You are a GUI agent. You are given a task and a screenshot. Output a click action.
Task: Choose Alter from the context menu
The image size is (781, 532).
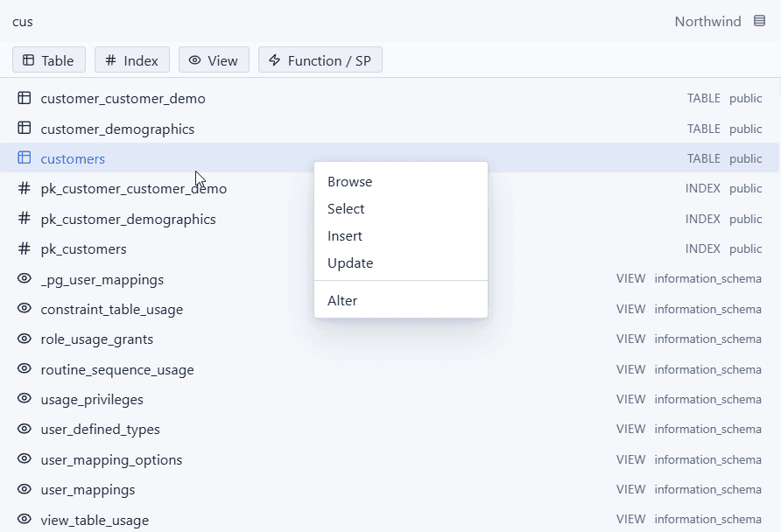(401, 301)
